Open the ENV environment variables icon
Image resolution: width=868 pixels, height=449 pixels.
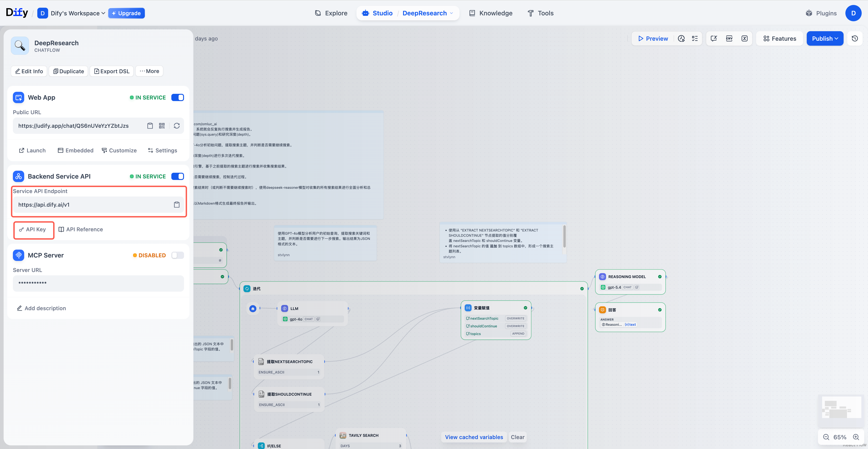729,38
